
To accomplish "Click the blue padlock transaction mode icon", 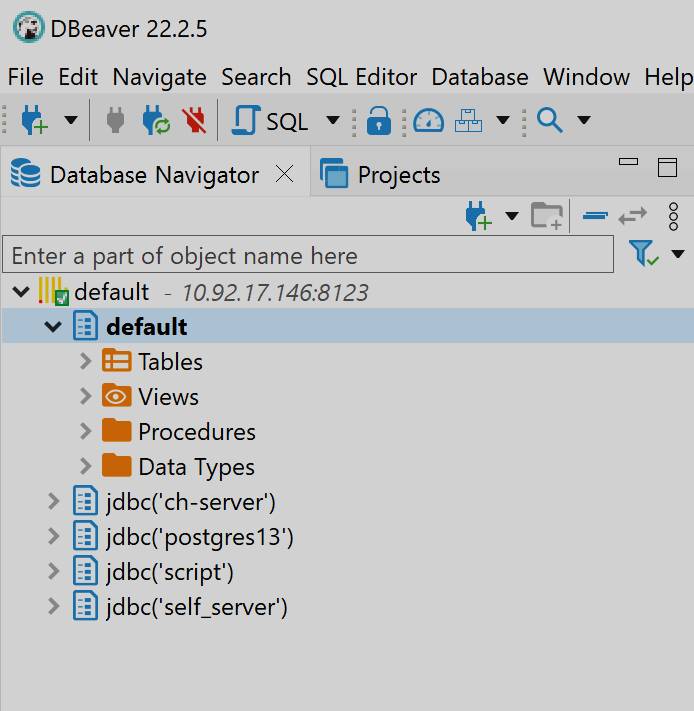I will (x=379, y=121).
